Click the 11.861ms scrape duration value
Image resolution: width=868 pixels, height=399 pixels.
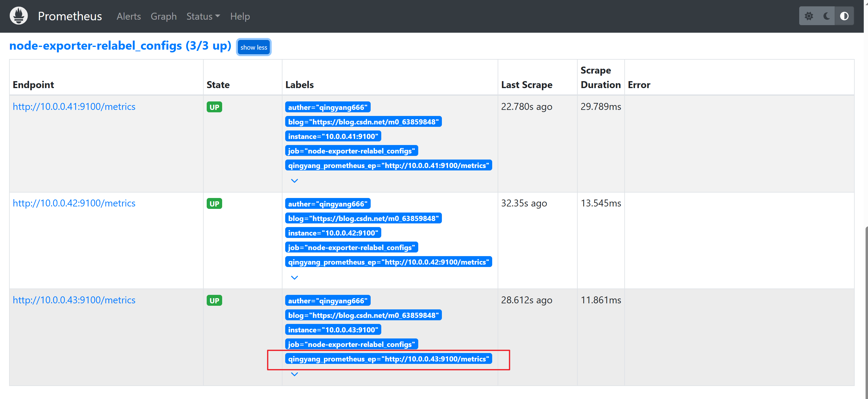(600, 300)
